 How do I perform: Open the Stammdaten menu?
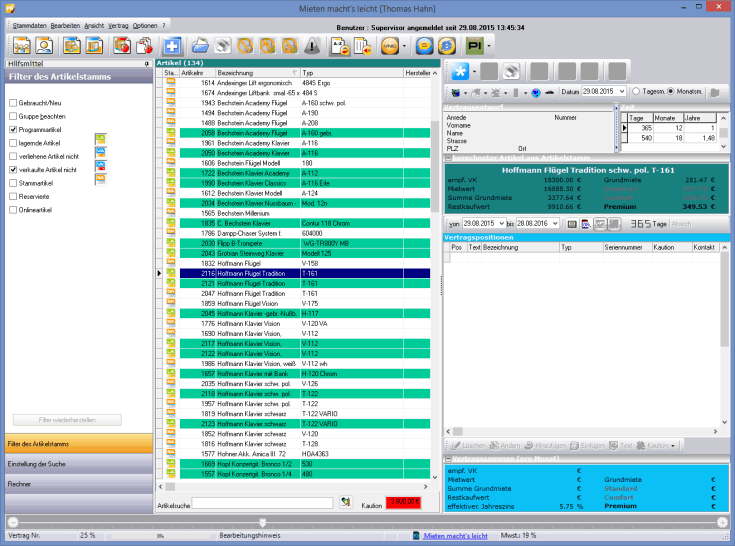pyautogui.click(x=30, y=26)
